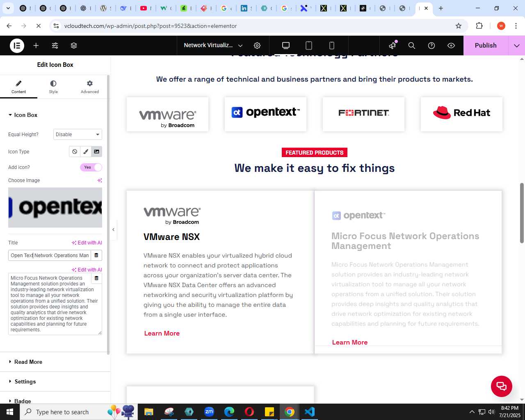Click the Fortinet partner logo card
Viewport: 525px width, 420px height.
[363, 114]
